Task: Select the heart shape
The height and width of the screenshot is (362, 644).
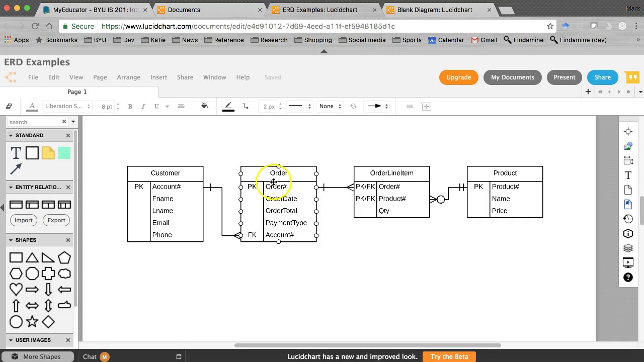Action: pyautogui.click(x=16, y=290)
